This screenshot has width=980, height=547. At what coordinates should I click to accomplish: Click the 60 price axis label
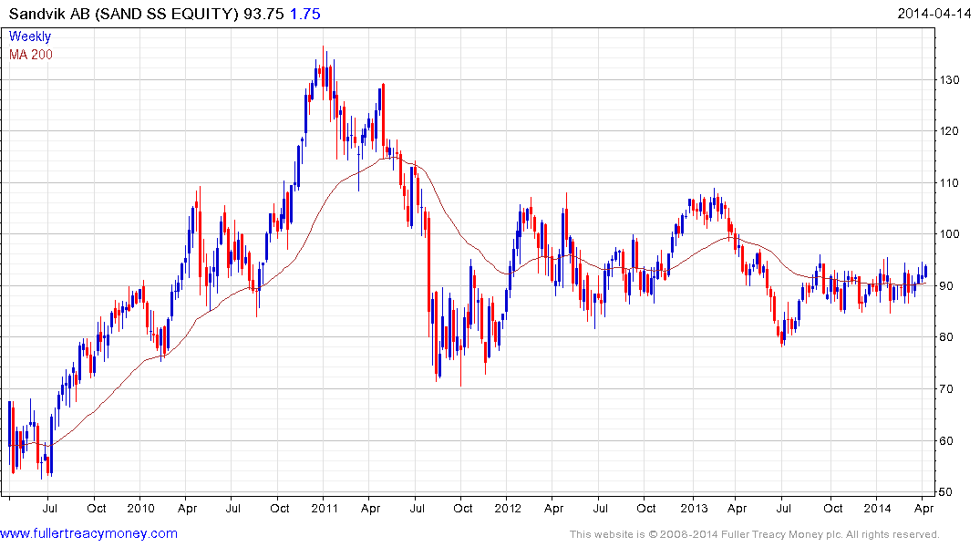946,440
